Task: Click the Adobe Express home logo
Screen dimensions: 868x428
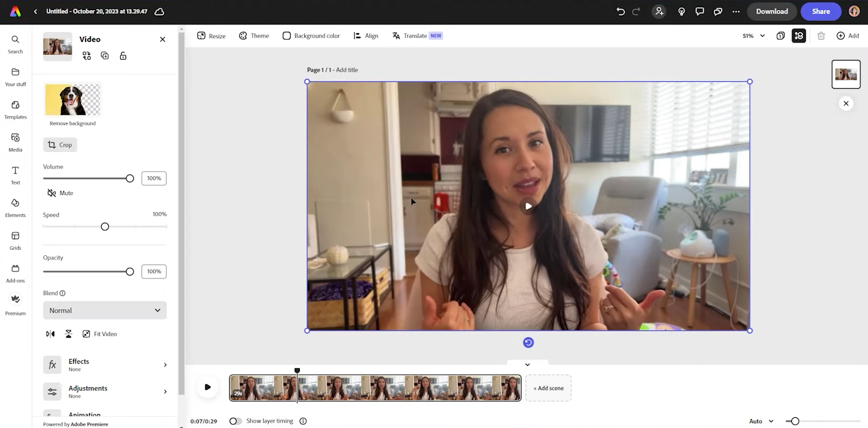Action: pos(15,11)
